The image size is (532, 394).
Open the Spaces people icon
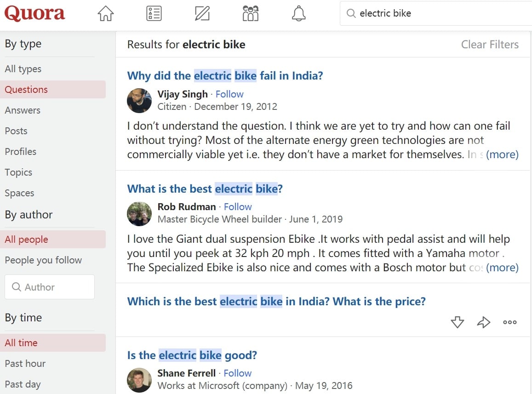251,13
